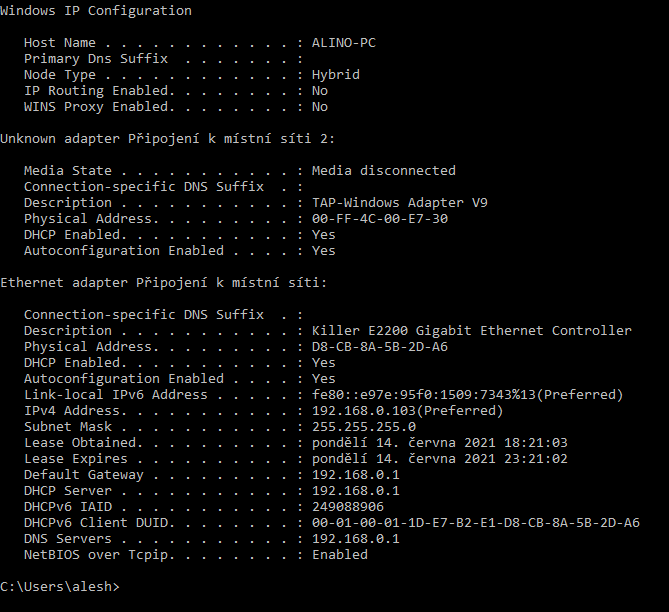Click the NetBIOS over Tcpip Enabled value

[x=339, y=555]
